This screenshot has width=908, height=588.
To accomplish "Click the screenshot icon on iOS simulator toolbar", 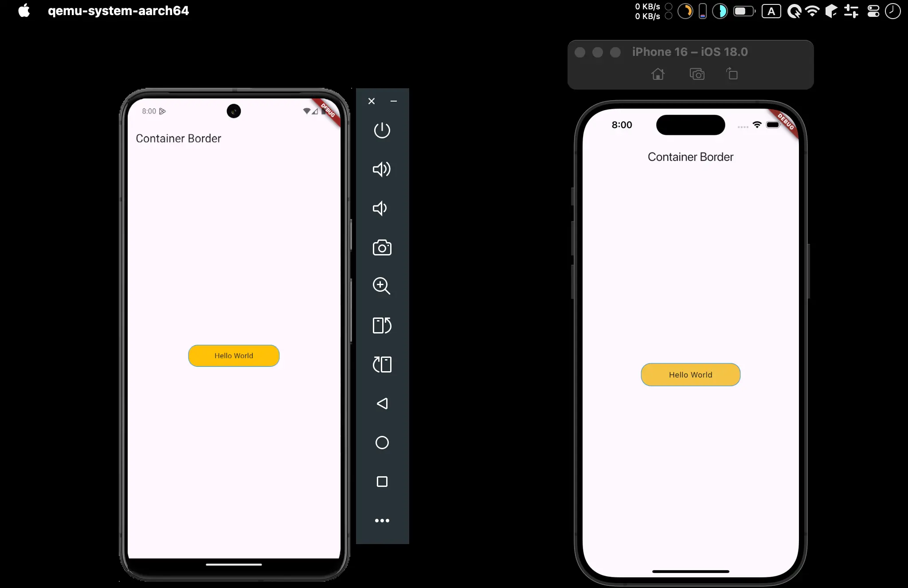I will coord(696,74).
